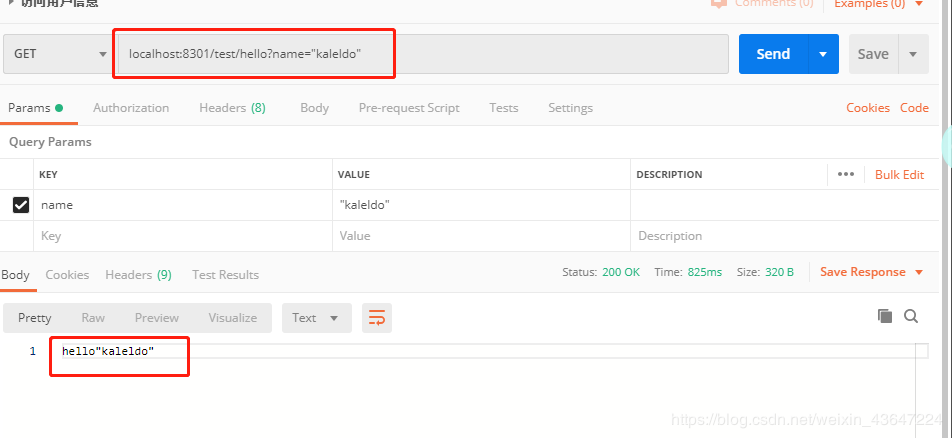This screenshot has width=952, height=438.
Task: Click the name key cell
Action: pos(183,205)
